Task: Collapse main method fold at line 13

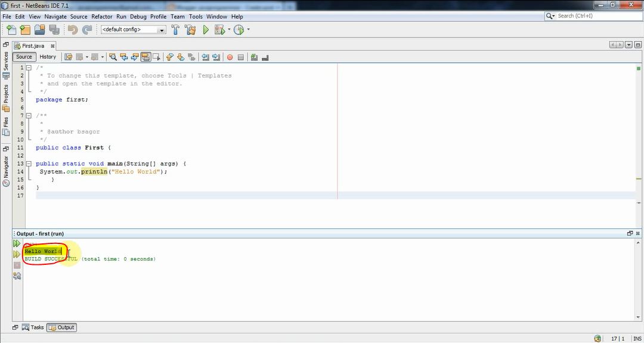Action: [x=29, y=164]
